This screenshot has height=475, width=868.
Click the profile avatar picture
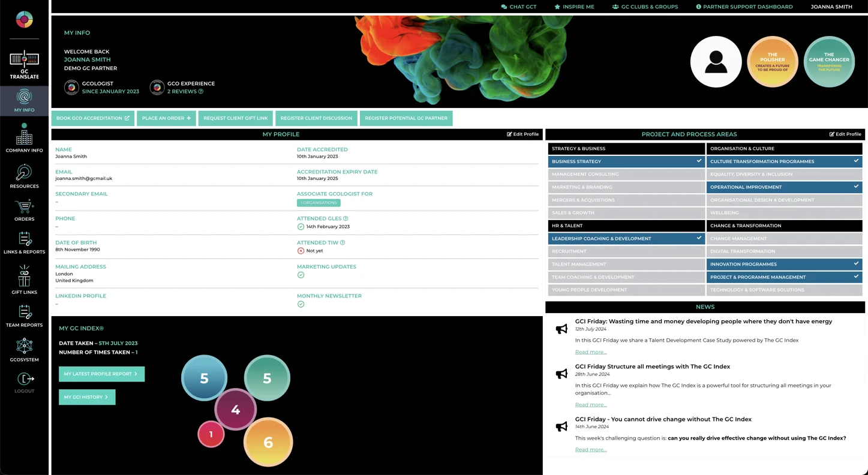716,62
